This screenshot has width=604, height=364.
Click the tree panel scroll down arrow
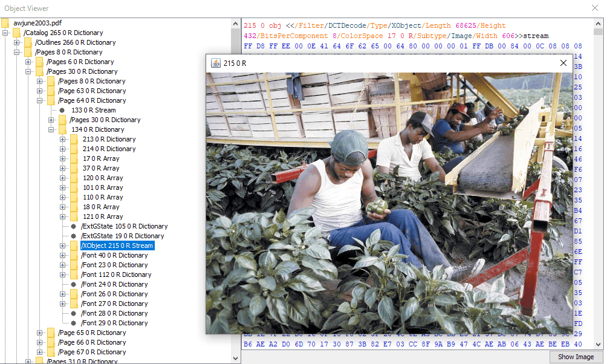[x=236, y=359]
